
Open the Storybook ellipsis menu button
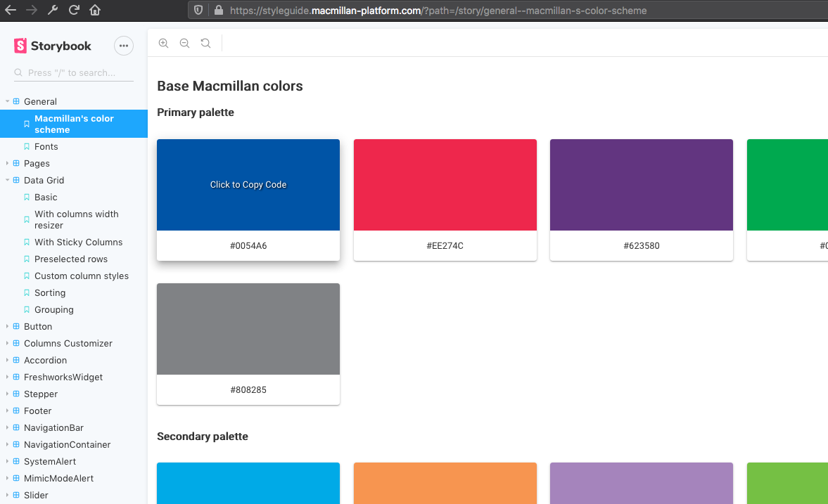point(124,46)
